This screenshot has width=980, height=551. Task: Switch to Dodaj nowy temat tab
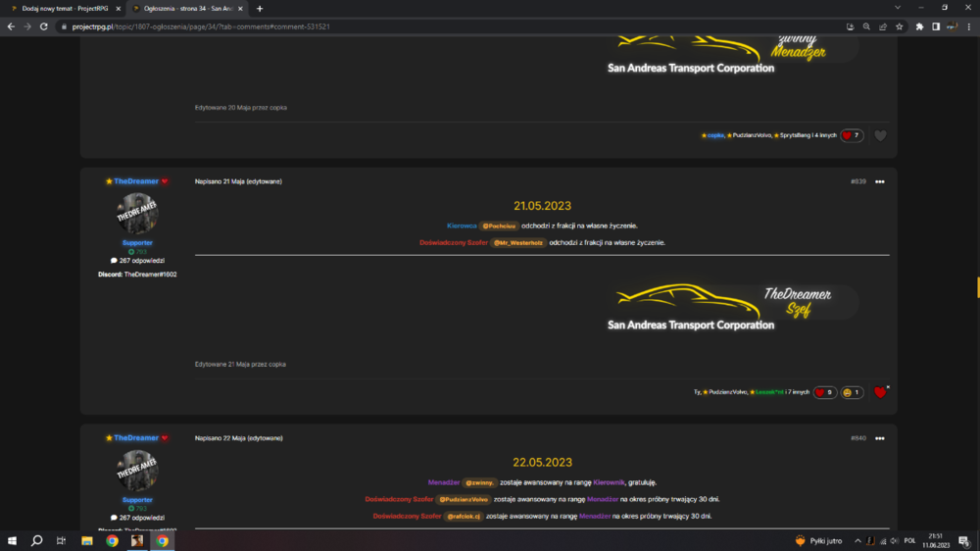(63, 9)
